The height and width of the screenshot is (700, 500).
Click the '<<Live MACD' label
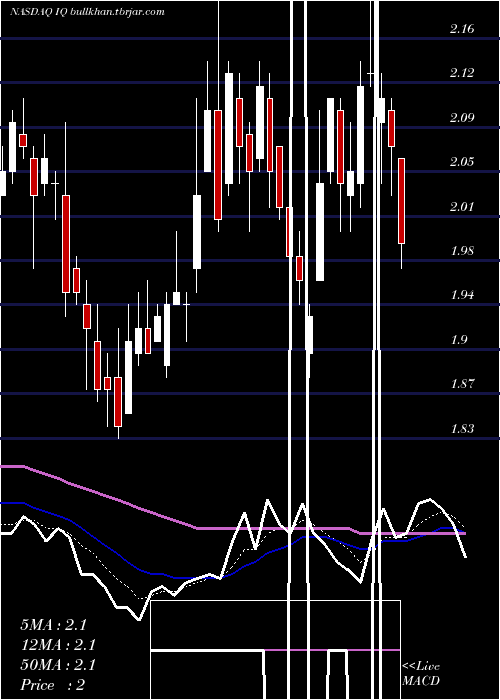(x=421, y=674)
